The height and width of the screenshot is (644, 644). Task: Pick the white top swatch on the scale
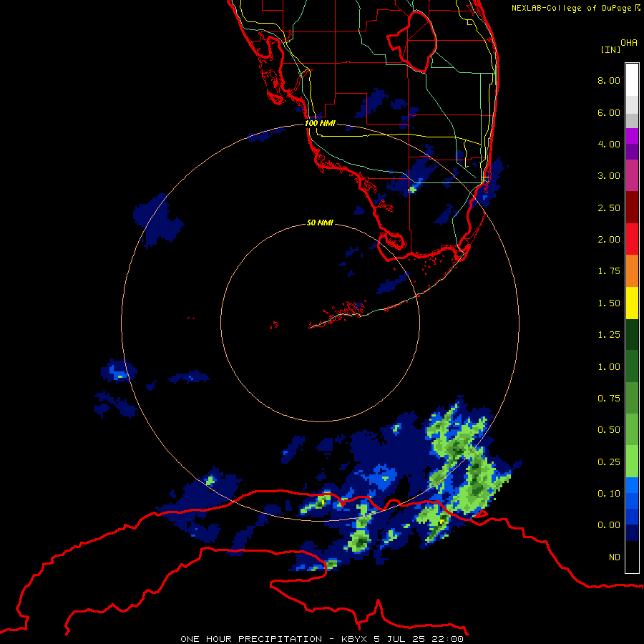coord(632,80)
